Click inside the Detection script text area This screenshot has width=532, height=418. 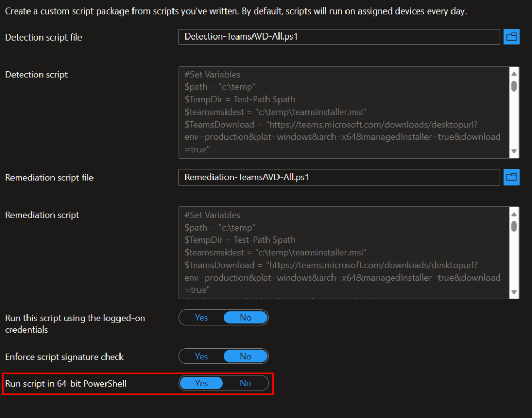(x=343, y=112)
